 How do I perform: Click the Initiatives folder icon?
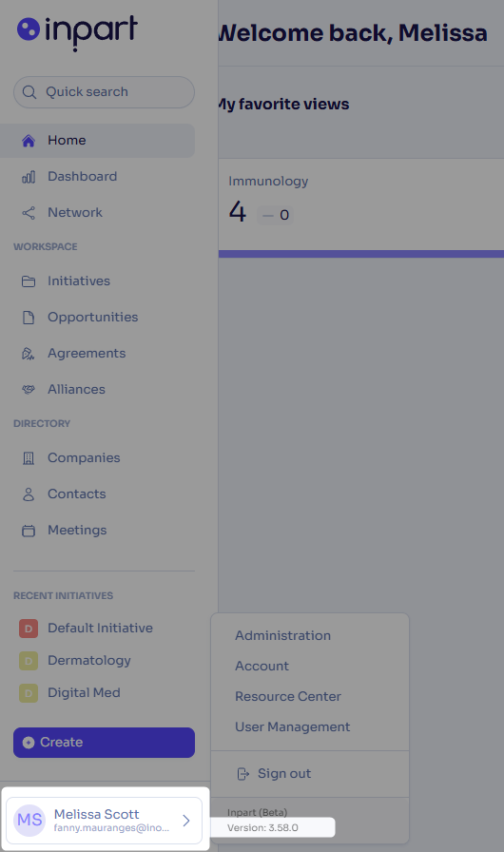[x=29, y=281]
